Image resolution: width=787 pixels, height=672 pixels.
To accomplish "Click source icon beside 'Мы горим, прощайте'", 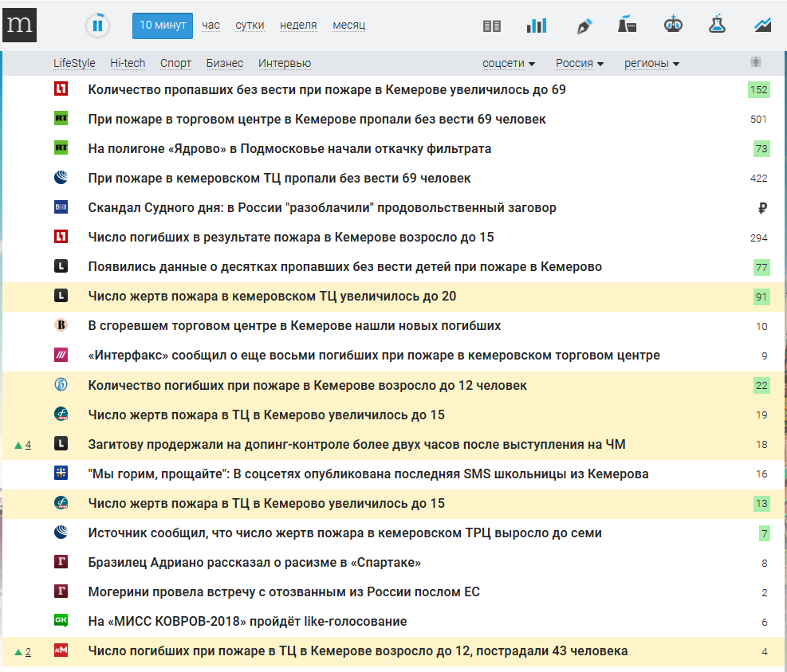I will [x=61, y=473].
